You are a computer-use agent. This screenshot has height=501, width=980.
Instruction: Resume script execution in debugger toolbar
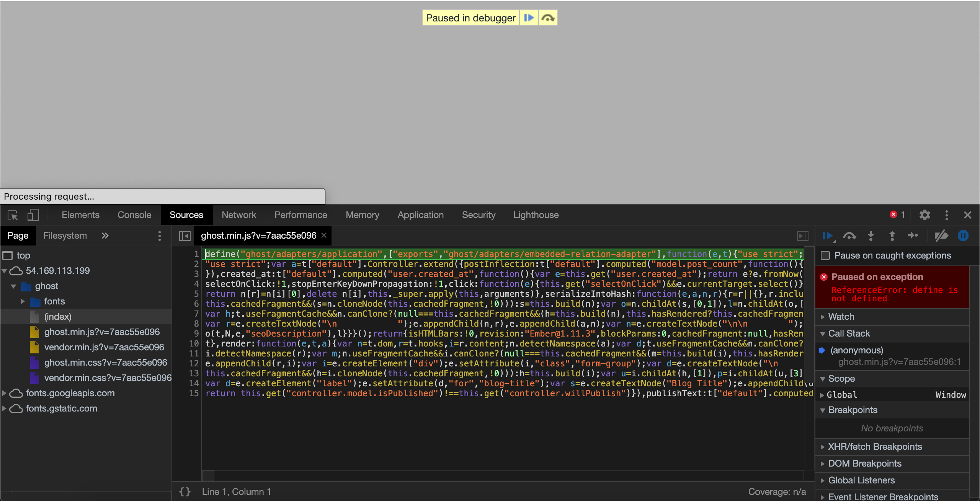(x=828, y=236)
